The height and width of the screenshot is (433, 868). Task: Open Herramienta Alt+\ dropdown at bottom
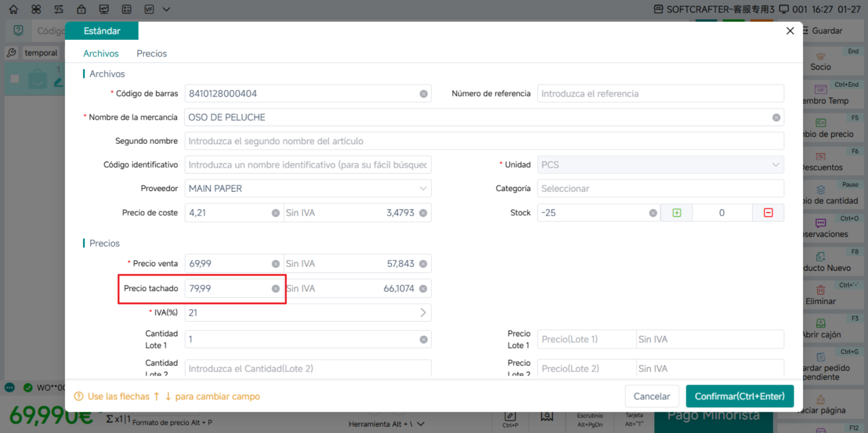(386, 424)
